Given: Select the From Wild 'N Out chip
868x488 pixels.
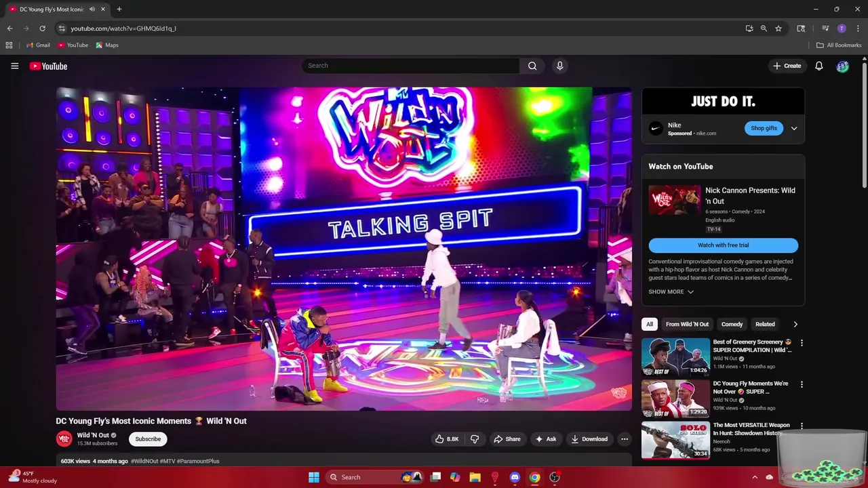Looking at the screenshot, I should pos(687,324).
